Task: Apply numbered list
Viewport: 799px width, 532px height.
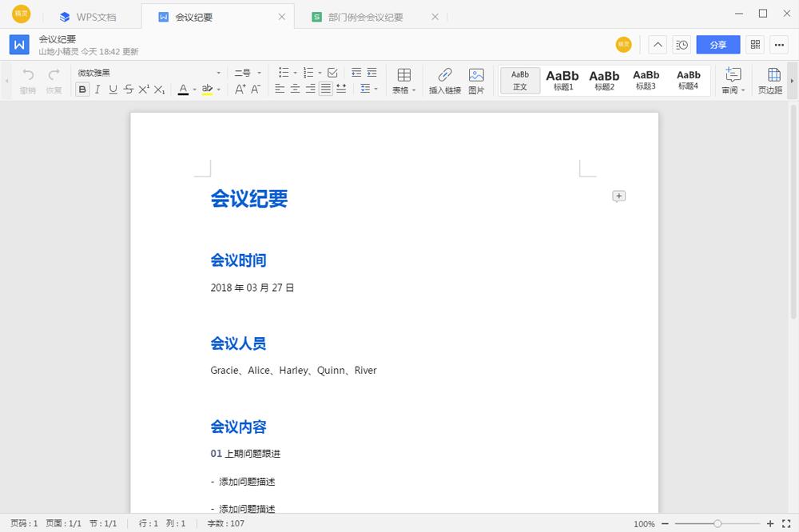Action: 308,73
